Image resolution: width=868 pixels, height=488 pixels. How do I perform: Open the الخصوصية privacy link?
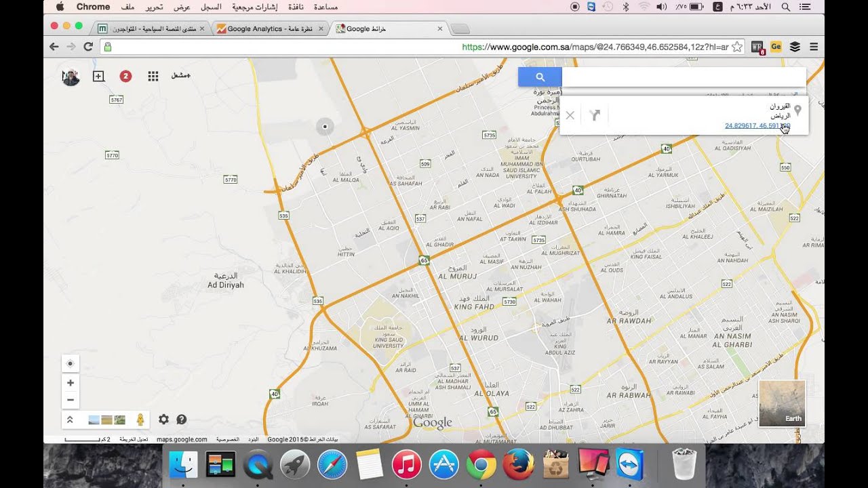tap(227, 439)
